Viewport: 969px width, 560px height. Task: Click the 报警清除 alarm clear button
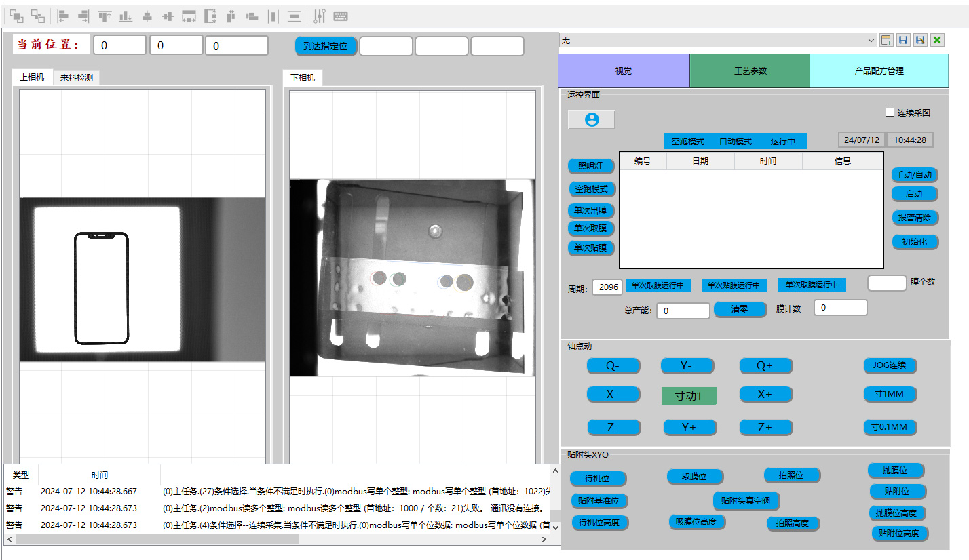(x=915, y=218)
